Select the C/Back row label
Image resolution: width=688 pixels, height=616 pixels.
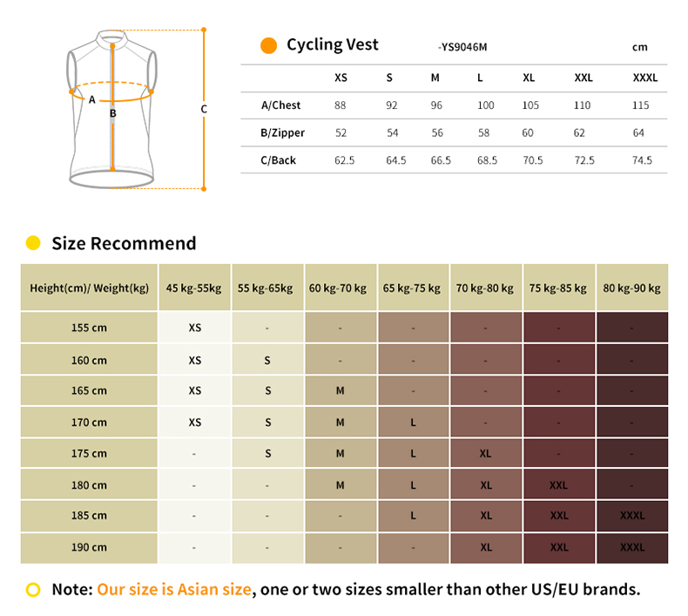click(x=279, y=160)
